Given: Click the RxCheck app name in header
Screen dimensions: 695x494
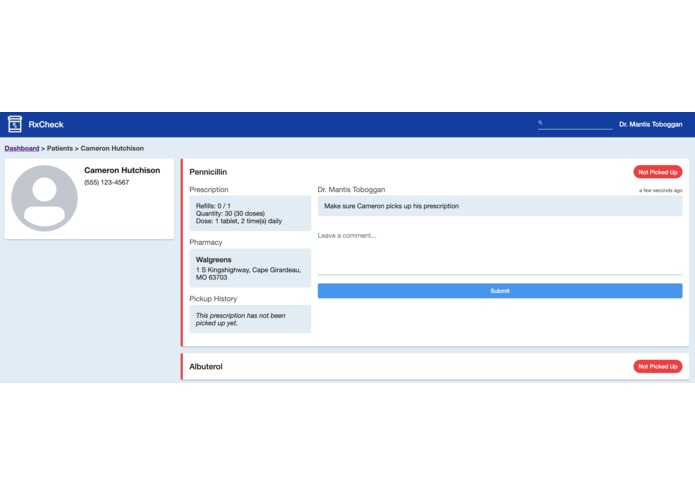Looking at the screenshot, I should 46,124.
